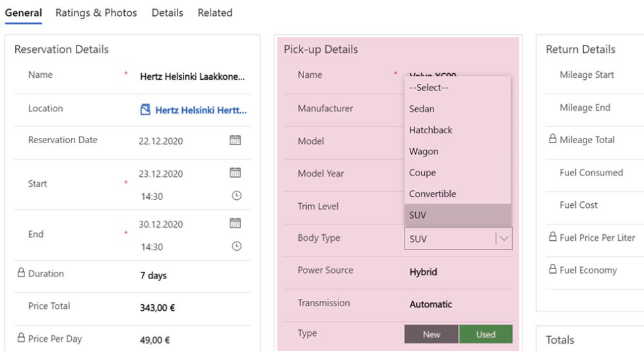This screenshot has height=351, width=644.
Task: Click the Return Details section heading
Action: point(581,49)
